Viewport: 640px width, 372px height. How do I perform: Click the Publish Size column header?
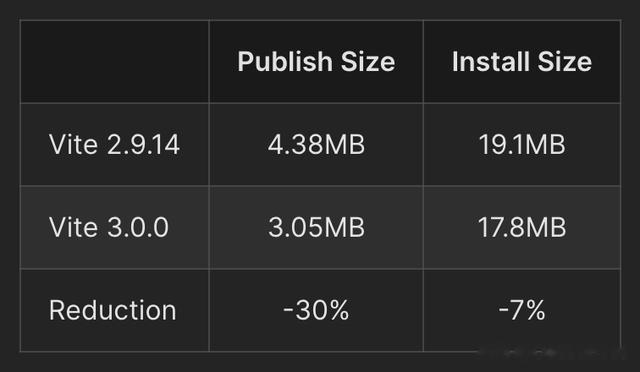pyautogui.click(x=316, y=62)
